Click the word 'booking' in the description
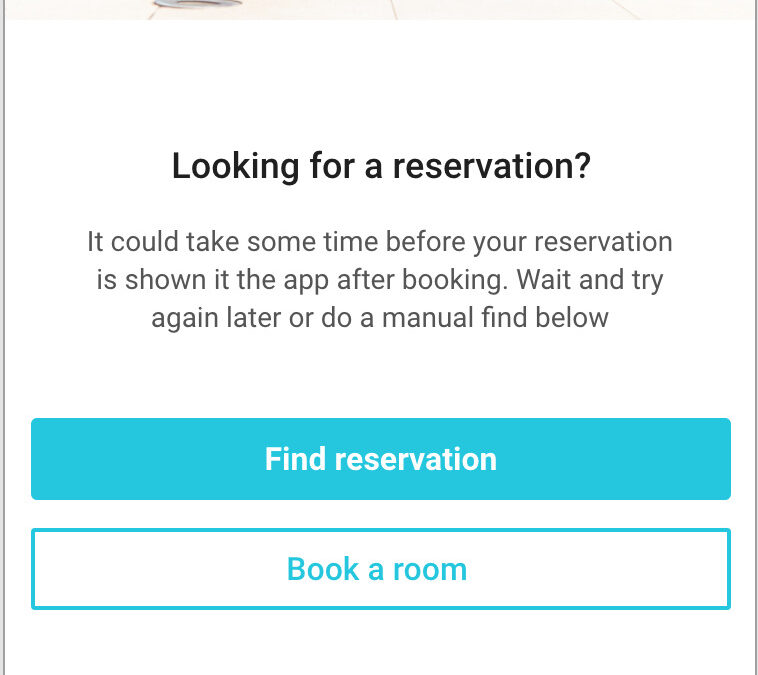 click(455, 281)
